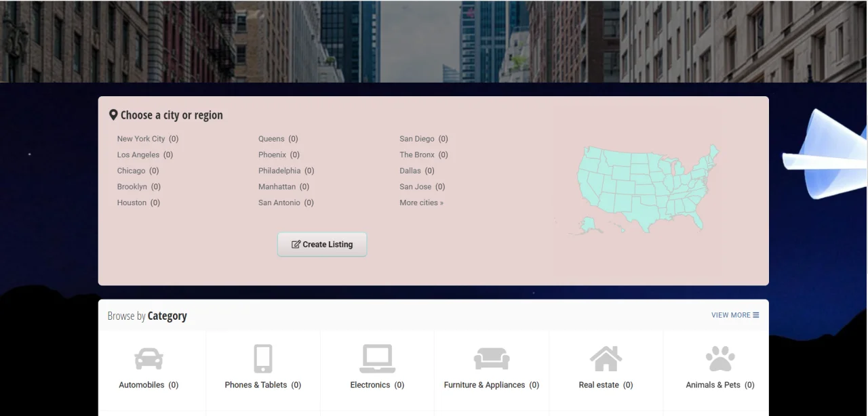Select New York City link
This screenshot has width=868, height=416.
pos(141,139)
